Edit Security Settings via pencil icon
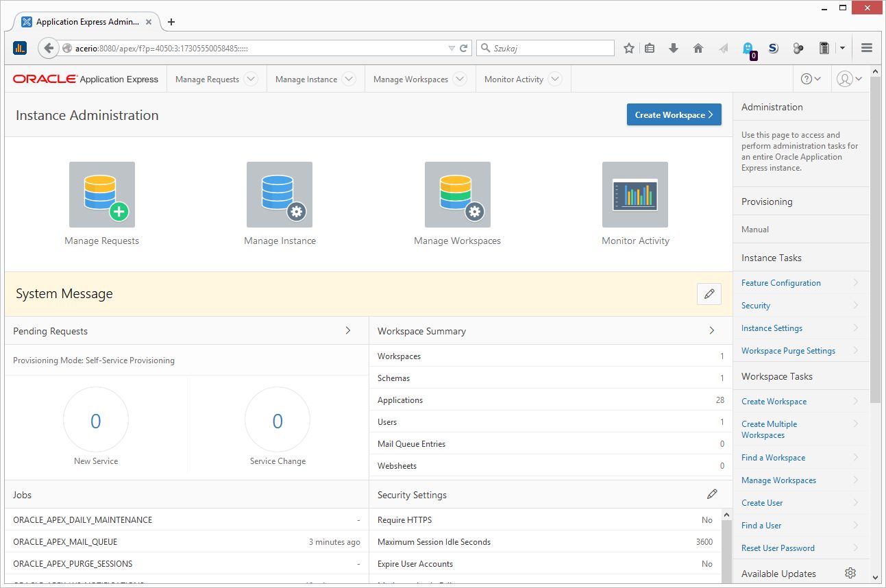Viewport: 886px width, 588px height. tap(712, 494)
